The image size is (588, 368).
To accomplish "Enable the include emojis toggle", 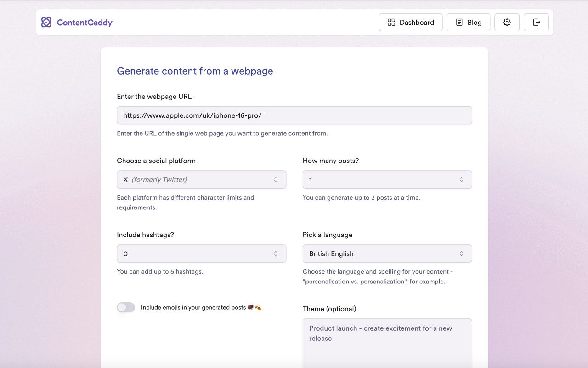I will 126,307.
